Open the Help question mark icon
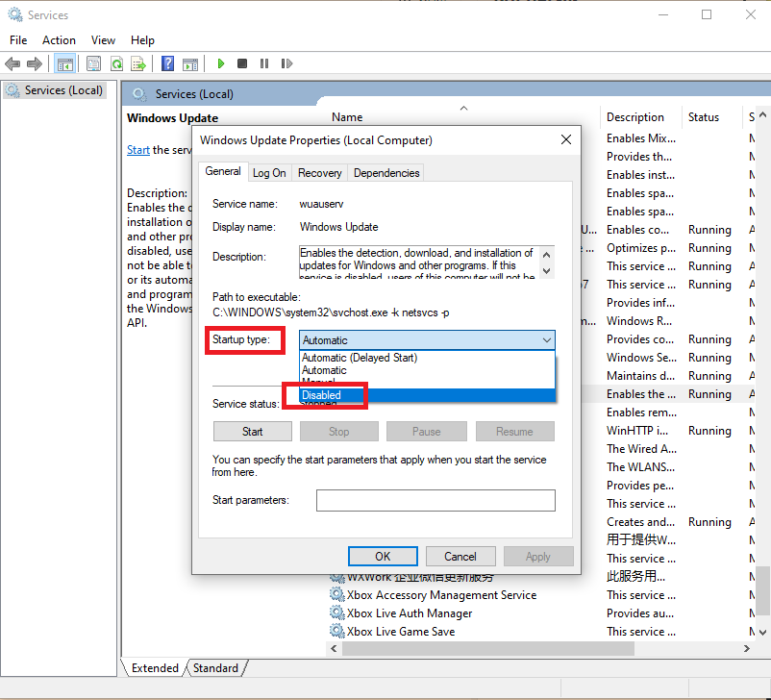771x700 pixels. [x=167, y=63]
